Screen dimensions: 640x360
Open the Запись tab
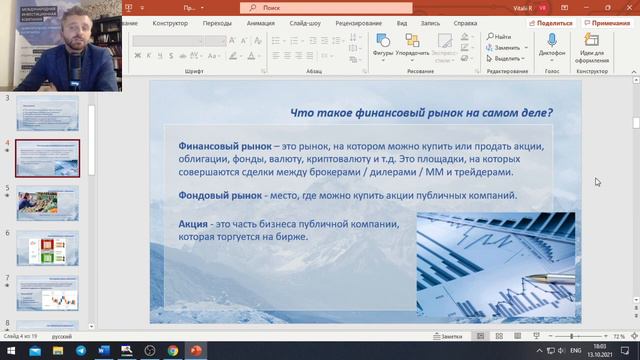[x=430, y=23]
